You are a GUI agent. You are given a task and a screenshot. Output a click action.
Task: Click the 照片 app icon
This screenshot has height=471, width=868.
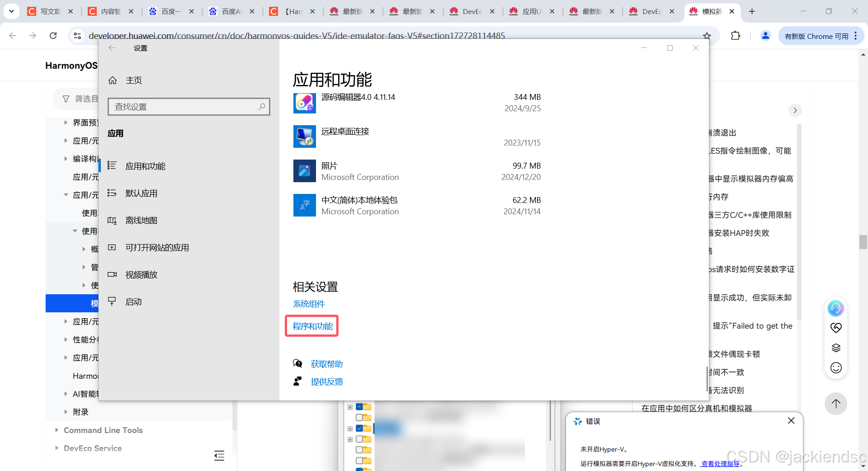tap(304, 171)
